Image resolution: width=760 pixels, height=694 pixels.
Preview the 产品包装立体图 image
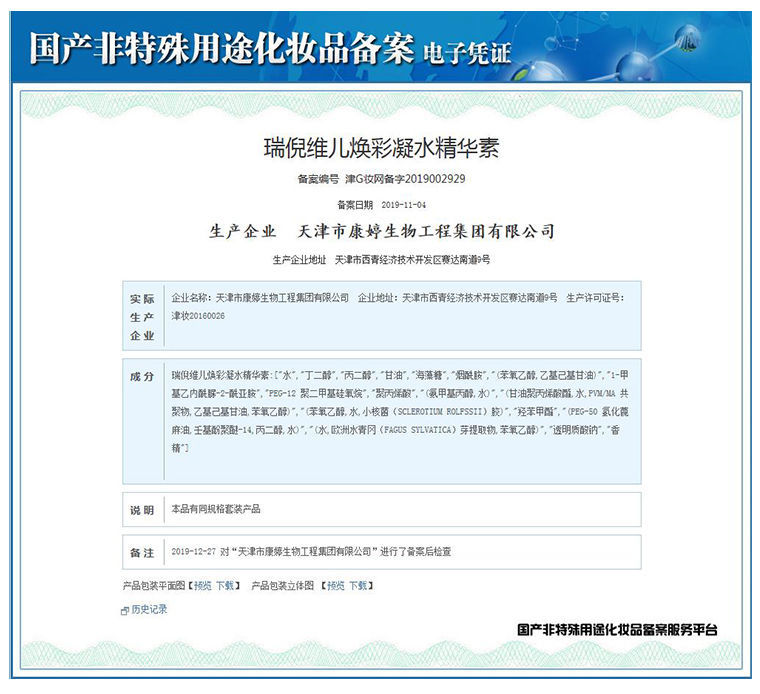pos(336,585)
